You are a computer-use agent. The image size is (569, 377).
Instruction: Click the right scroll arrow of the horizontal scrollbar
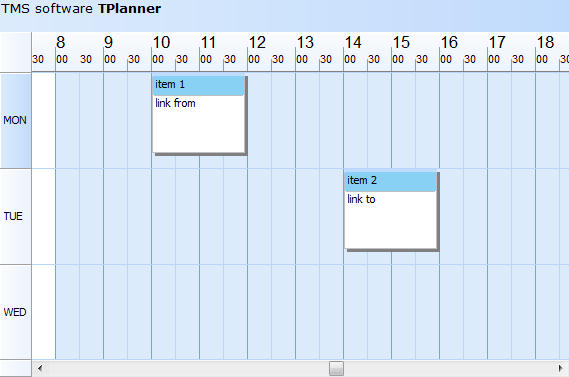point(561,369)
